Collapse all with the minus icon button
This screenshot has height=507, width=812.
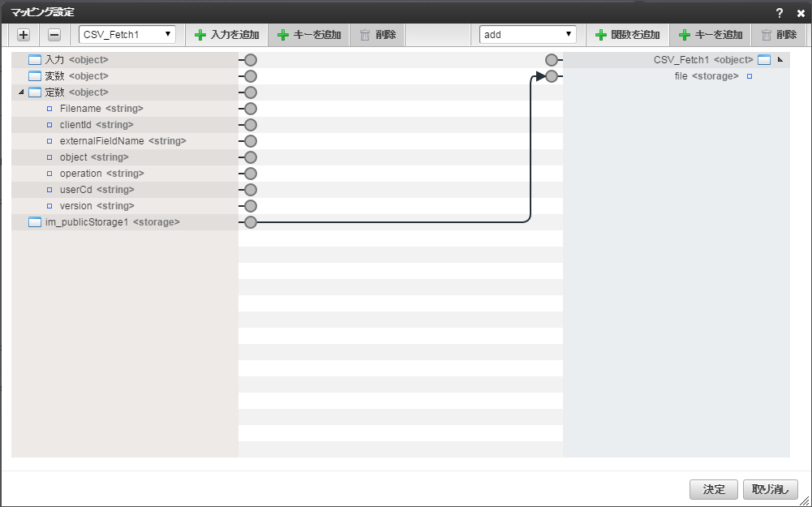[x=54, y=35]
